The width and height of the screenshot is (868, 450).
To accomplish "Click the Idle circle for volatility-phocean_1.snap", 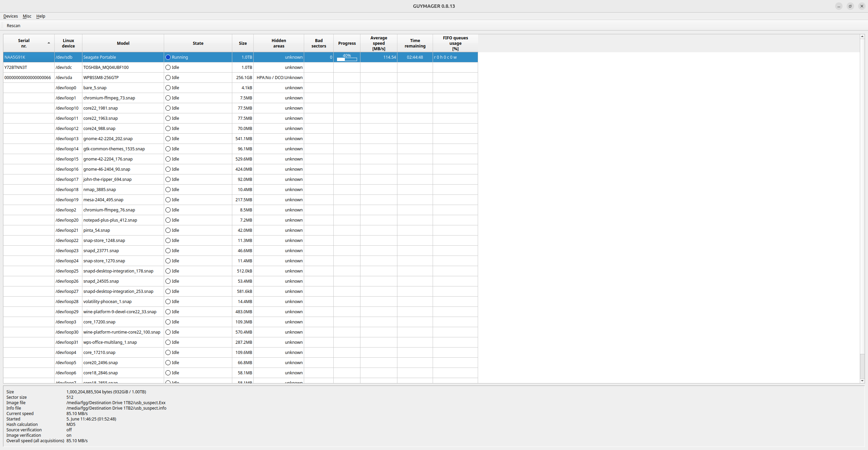I will coord(168,301).
